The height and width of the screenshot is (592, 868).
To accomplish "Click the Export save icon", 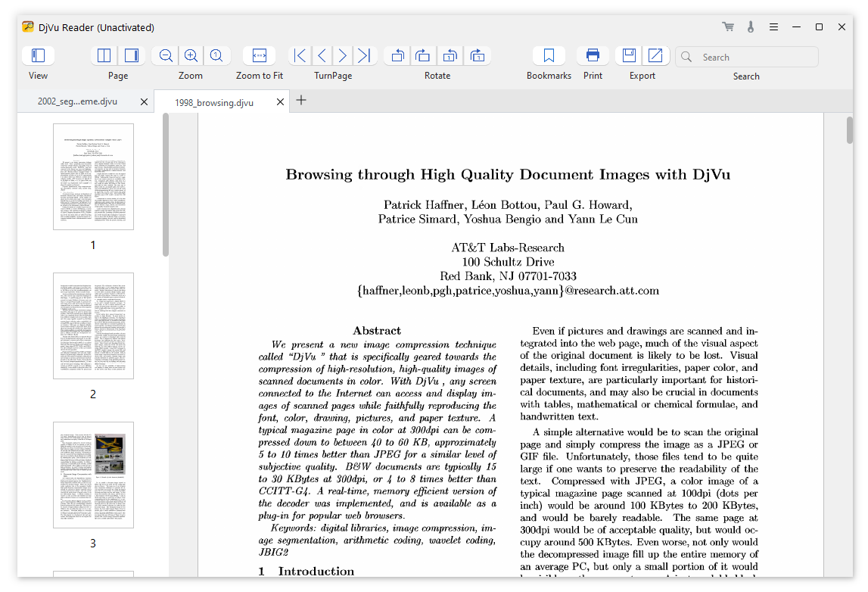I will 629,55.
